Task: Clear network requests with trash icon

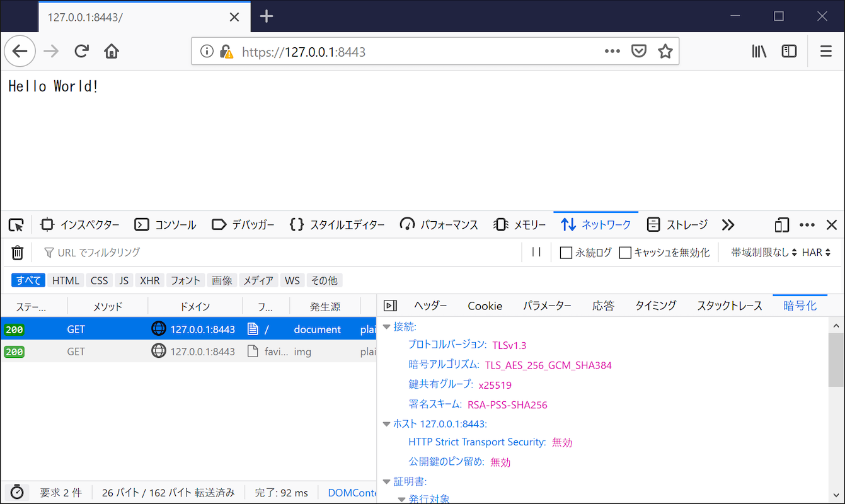Action: [17, 252]
